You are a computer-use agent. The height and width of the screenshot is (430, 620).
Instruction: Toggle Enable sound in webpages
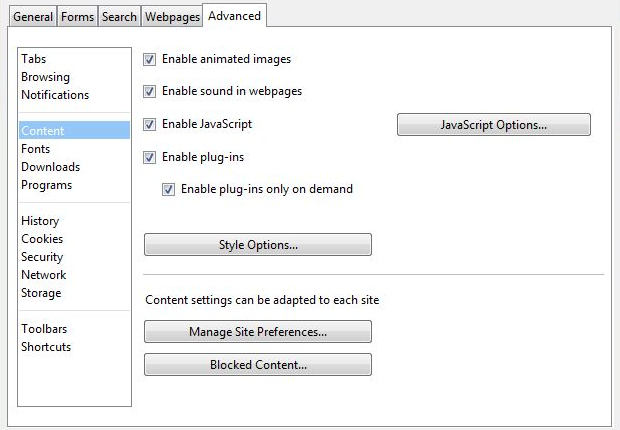(149, 92)
